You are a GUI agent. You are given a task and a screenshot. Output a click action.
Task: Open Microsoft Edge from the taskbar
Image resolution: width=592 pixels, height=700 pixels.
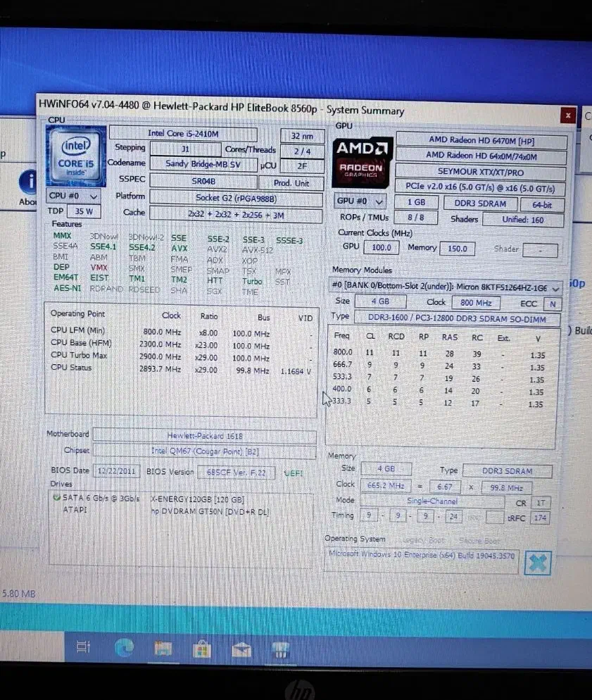(125, 646)
